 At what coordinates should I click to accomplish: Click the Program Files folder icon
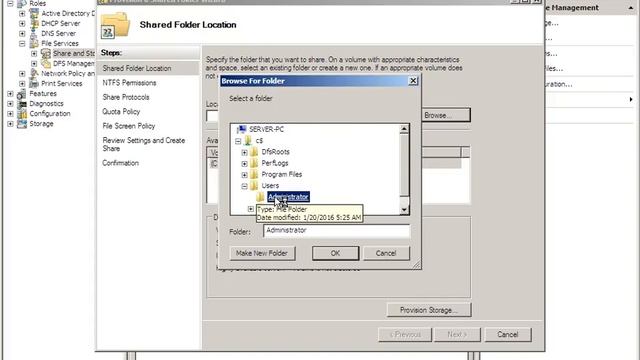(x=254, y=174)
